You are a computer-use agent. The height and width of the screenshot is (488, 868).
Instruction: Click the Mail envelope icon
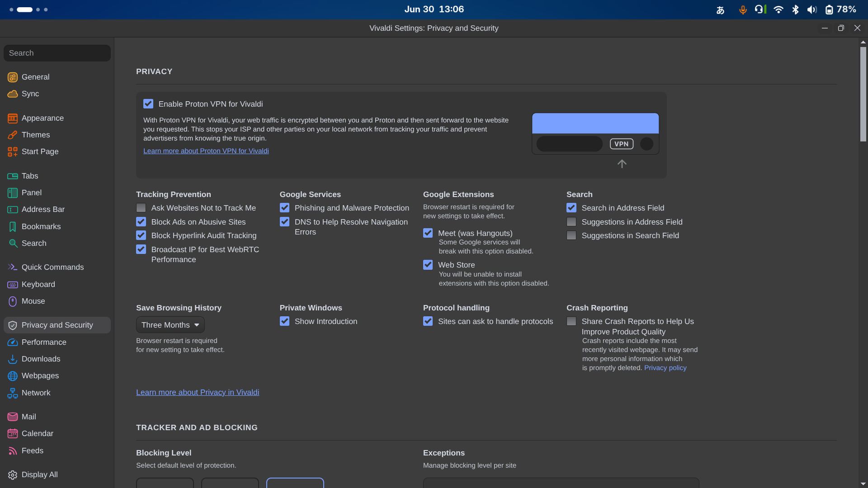click(13, 417)
